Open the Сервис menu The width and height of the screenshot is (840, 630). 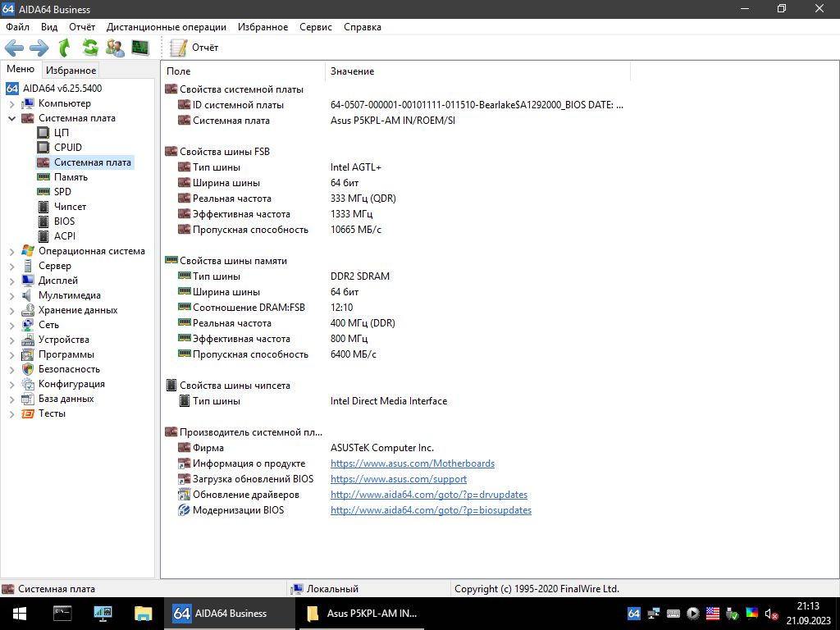coord(316,27)
